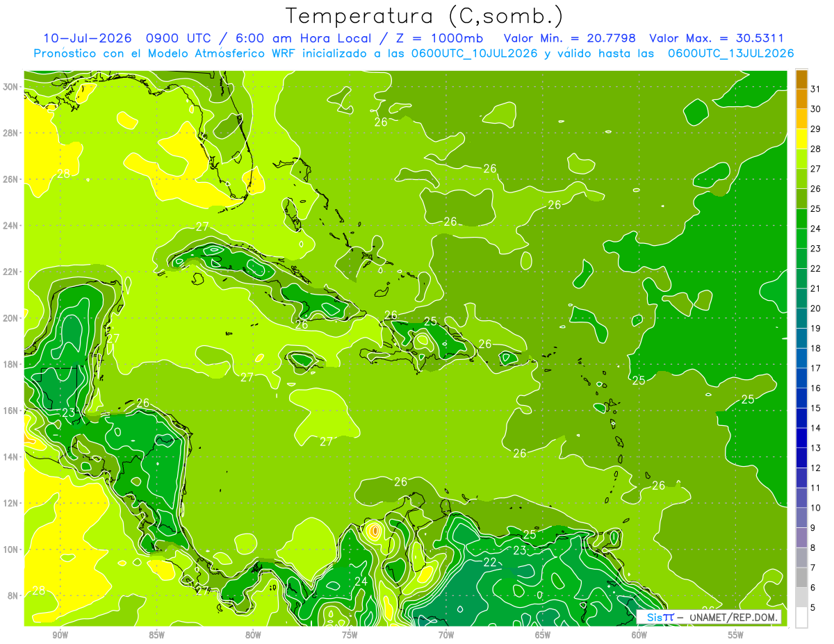Click contour label "22" over Venezuela

click(x=490, y=563)
